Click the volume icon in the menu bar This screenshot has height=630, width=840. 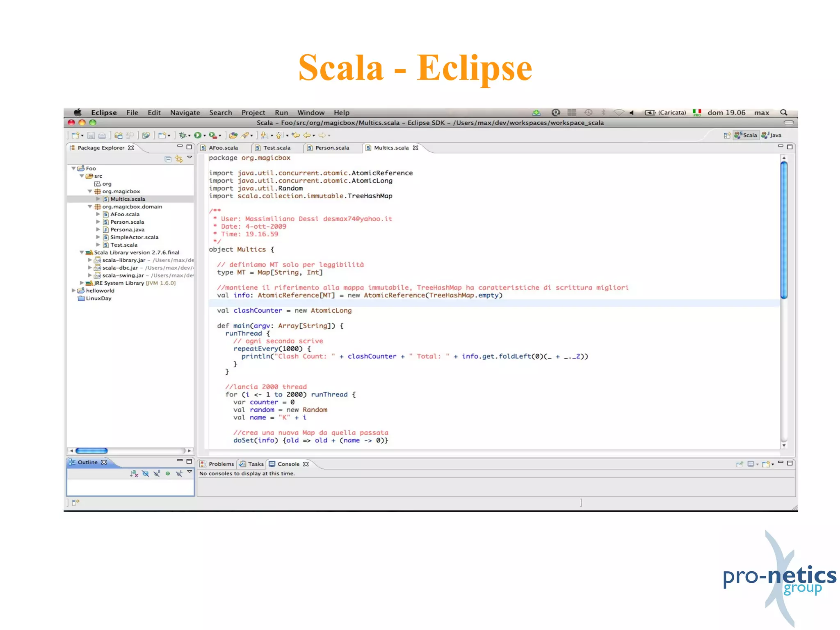632,112
